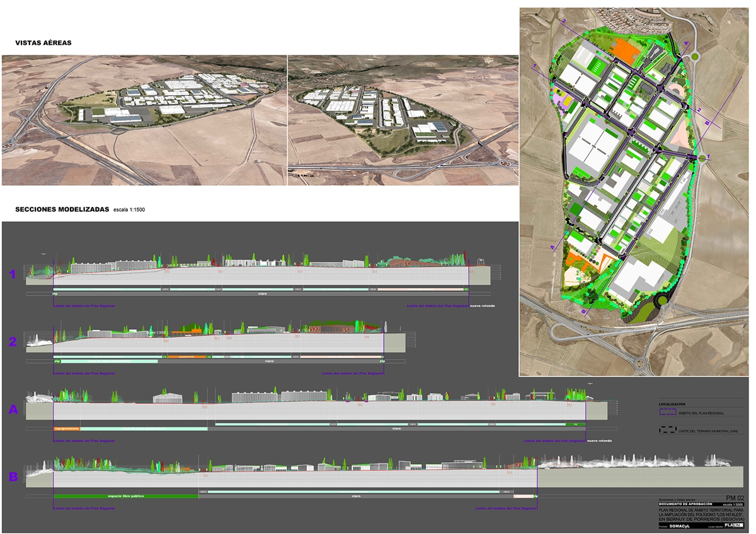Click the PLANZ logo in title block
The width and height of the screenshot is (756, 534).
pyautogui.click(x=734, y=525)
